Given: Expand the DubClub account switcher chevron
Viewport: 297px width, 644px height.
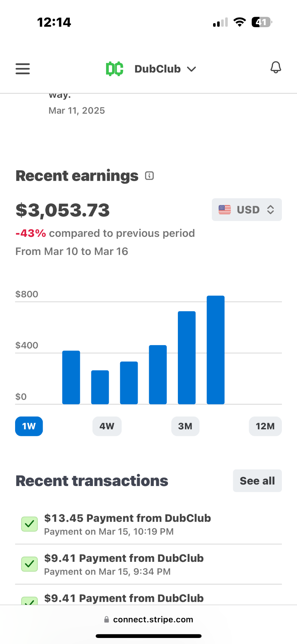Looking at the screenshot, I should click(192, 69).
